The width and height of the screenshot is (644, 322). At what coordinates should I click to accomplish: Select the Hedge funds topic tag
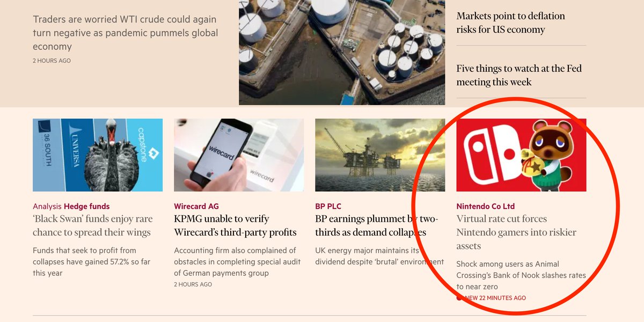point(86,206)
